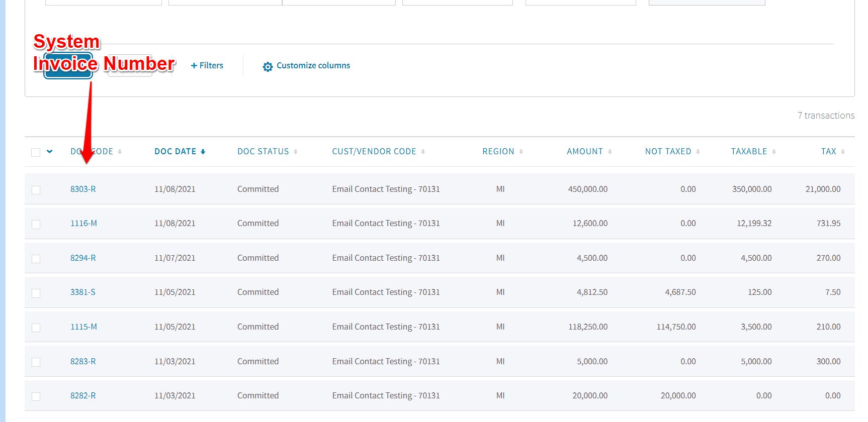Click the Customize columns gear icon

point(268,66)
